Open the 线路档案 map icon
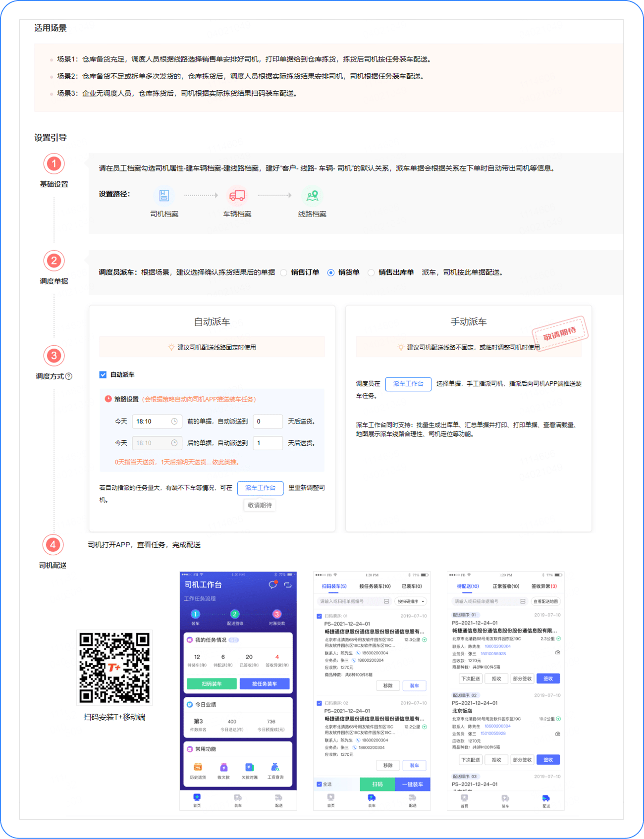This screenshot has width=644, height=839. coord(312,196)
